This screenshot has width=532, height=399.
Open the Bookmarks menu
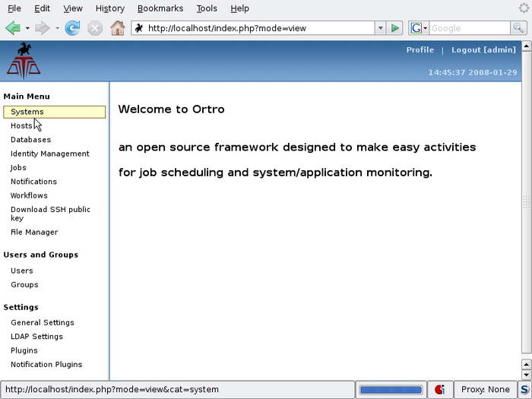coord(160,8)
